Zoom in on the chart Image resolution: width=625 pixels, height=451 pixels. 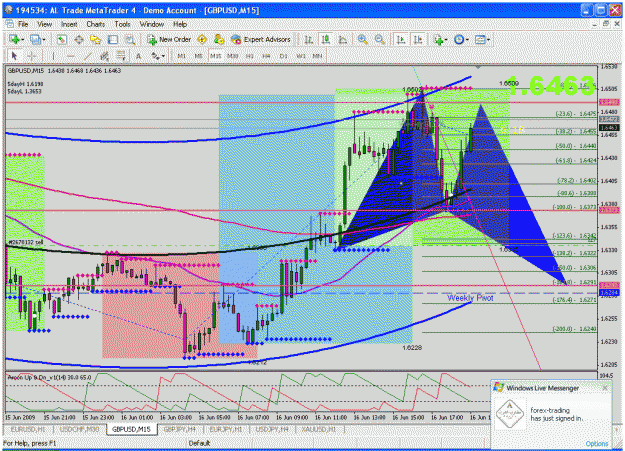point(362,39)
